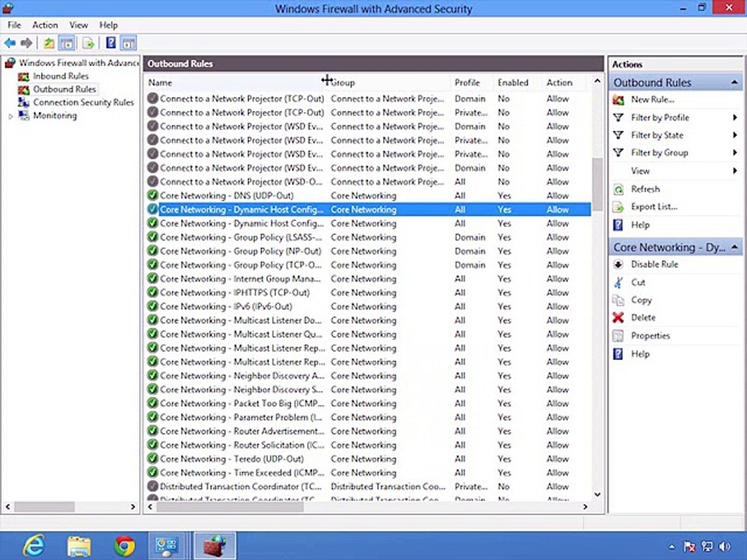Select Outbound Rules in the tree
Screen dimensions: 747x560
click(x=65, y=89)
